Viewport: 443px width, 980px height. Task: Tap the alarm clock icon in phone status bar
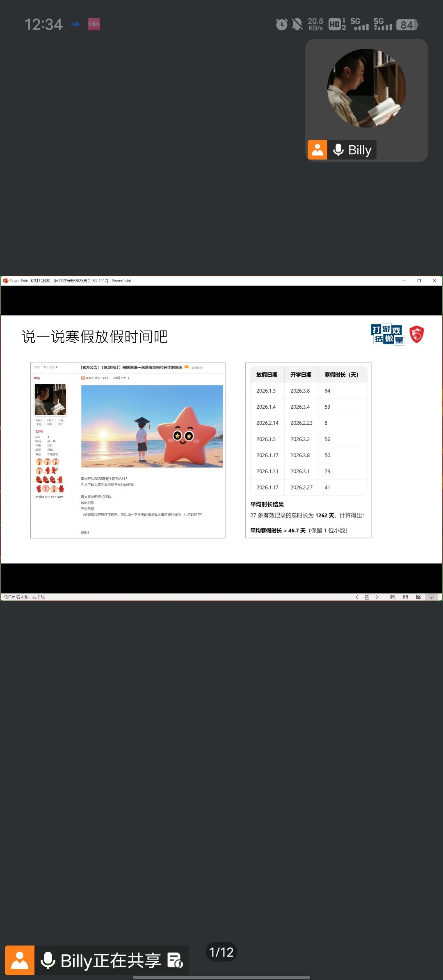[281, 25]
